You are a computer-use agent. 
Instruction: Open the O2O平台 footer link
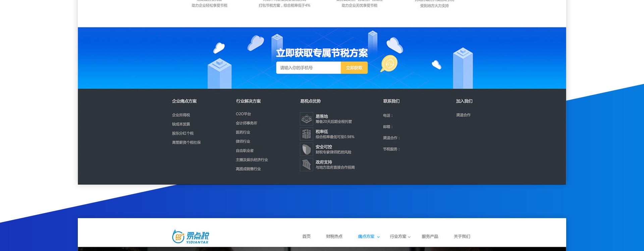243,114
